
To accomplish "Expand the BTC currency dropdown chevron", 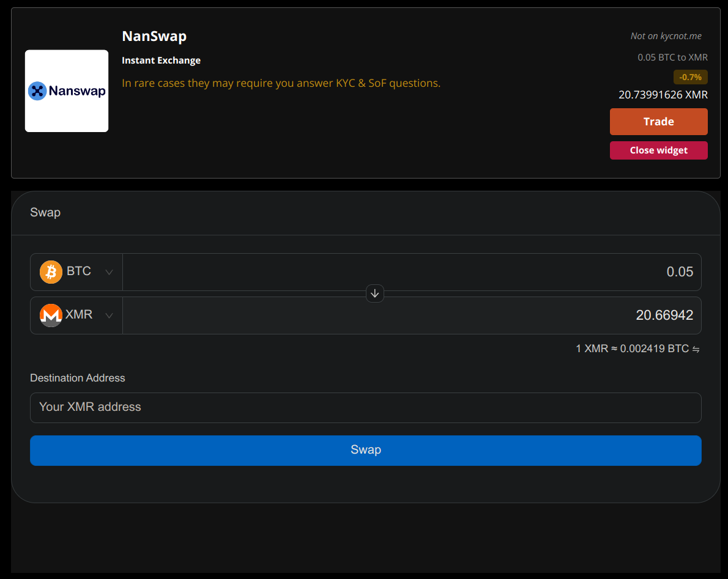I will 109,272.
